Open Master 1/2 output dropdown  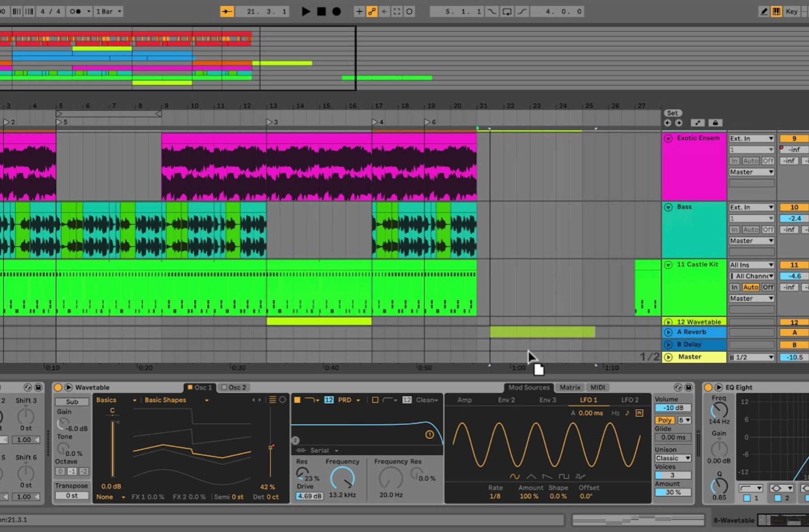(751, 357)
